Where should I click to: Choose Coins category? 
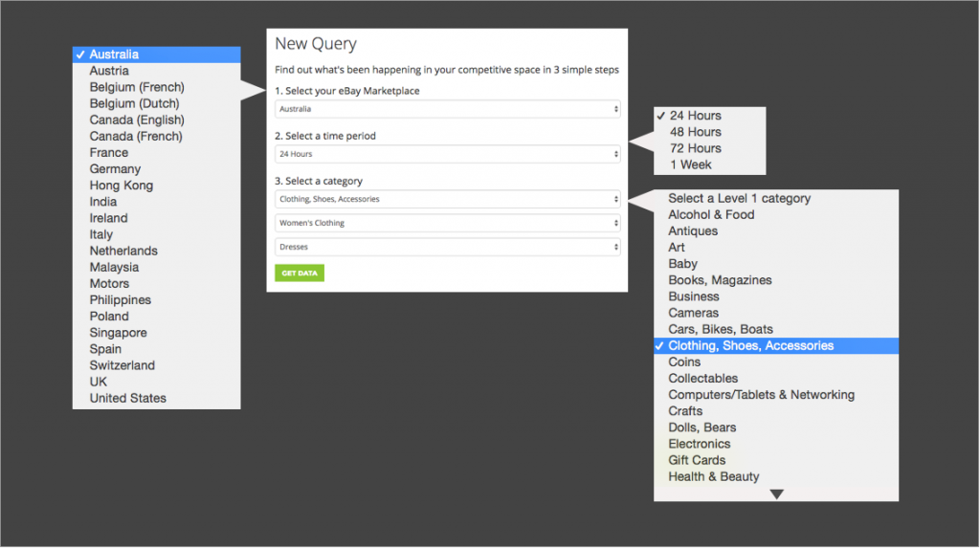776,362
